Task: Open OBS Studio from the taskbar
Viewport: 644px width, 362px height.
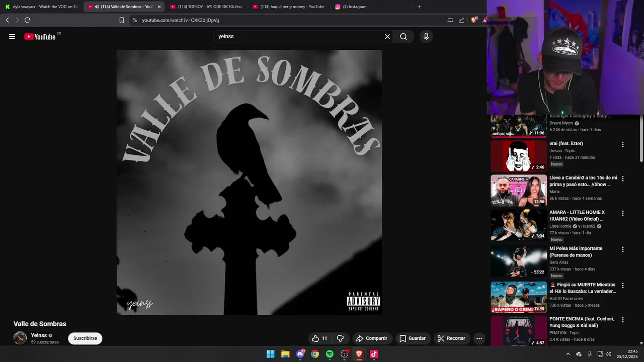Action: (345, 354)
